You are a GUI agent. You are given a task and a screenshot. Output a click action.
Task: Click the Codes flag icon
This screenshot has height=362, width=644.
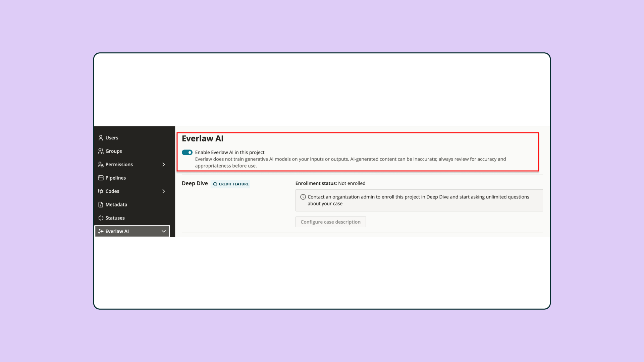101,191
